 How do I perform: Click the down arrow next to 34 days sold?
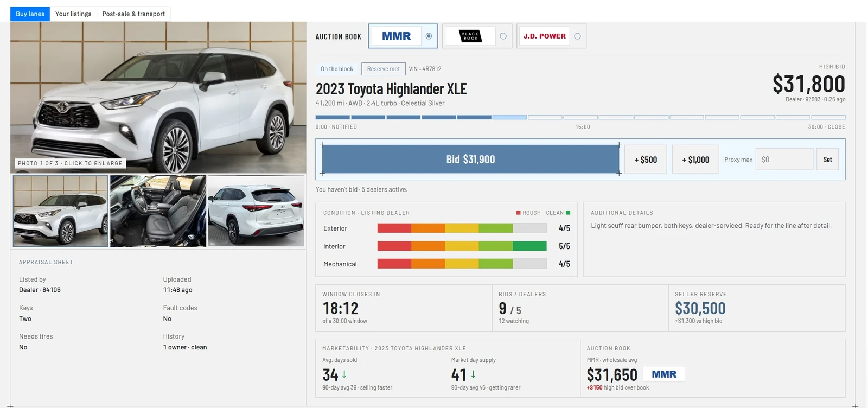pos(344,374)
